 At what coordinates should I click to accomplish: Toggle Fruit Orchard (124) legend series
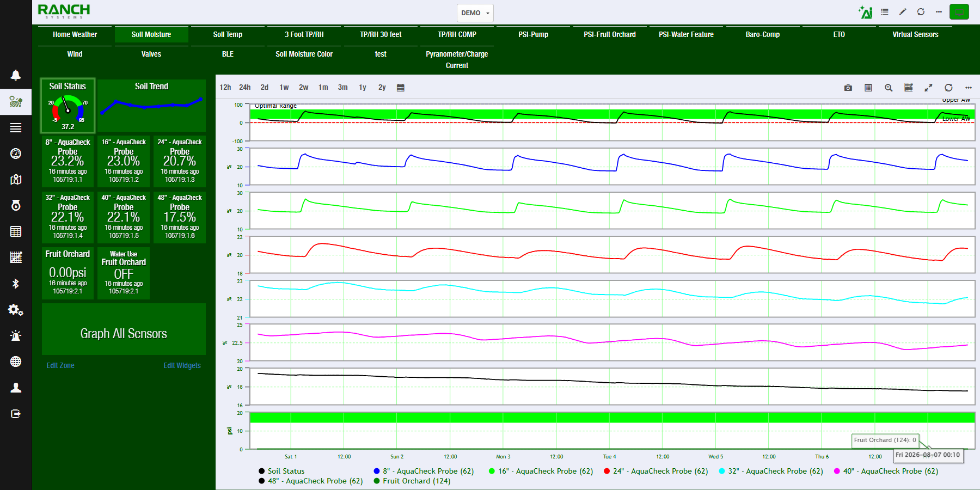point(412,481)
